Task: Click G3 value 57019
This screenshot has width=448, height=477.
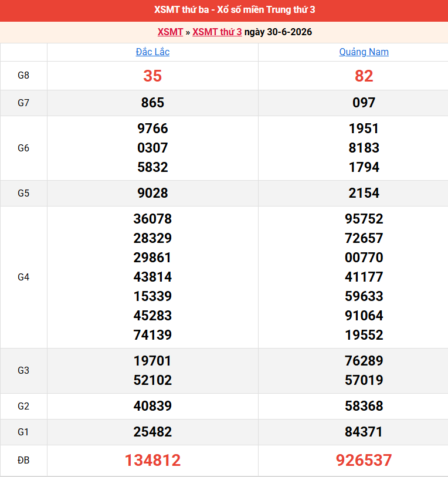Action: [364, 380]
